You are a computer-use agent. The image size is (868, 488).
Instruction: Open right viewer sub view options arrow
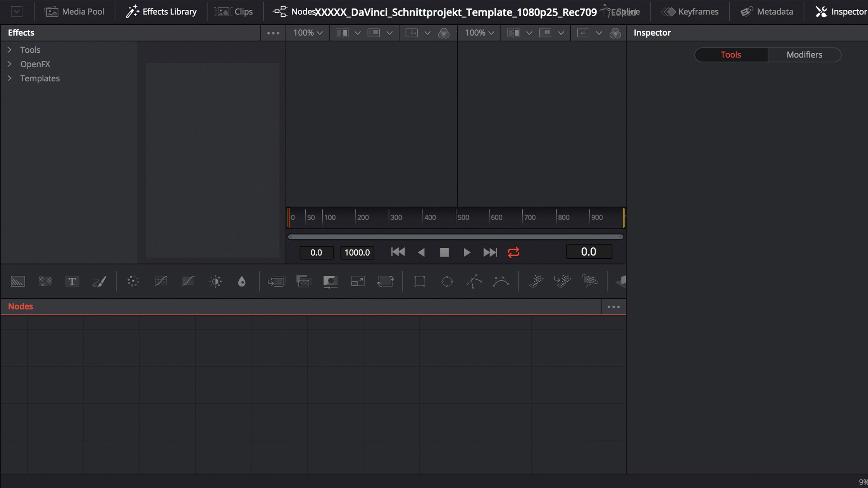coord(561,33)
